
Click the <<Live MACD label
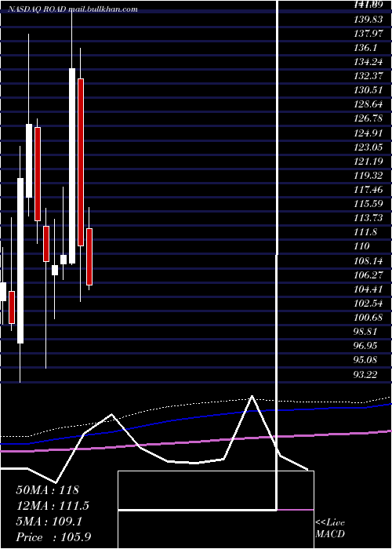click(330, 528)
